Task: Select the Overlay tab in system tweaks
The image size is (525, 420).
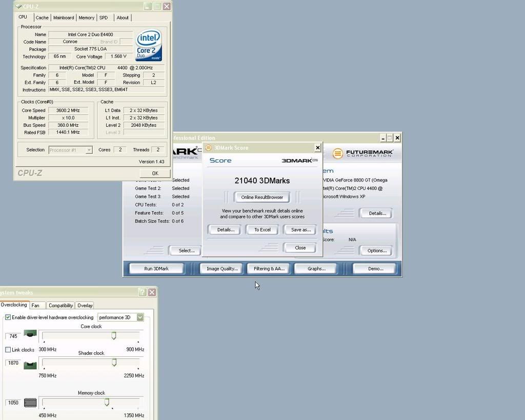Action: 85,306
